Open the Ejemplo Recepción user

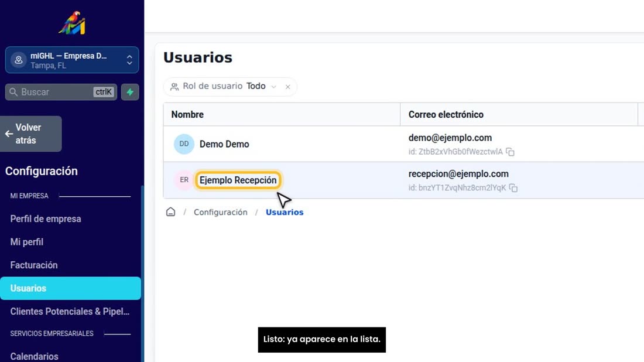(x=238, y=180)
